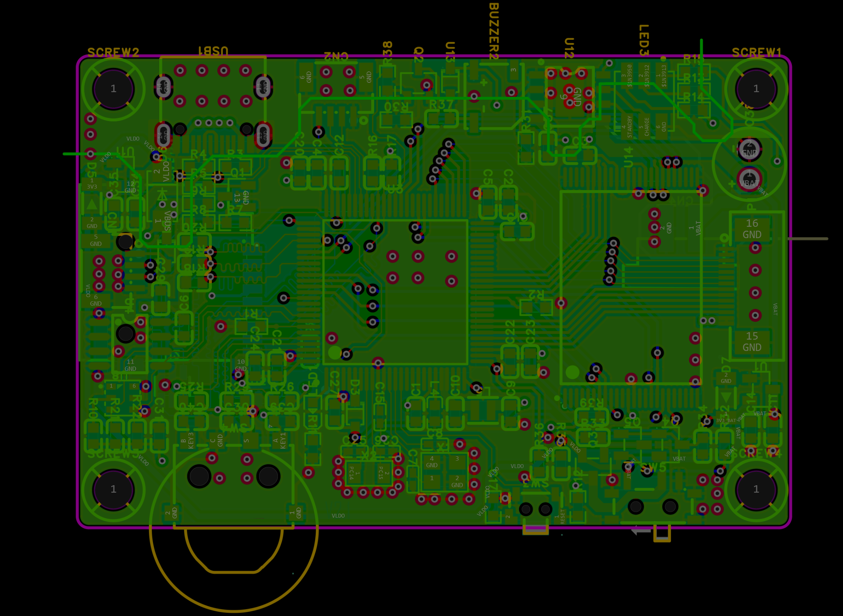Select the R30 resistor label
The height and width of the screenshot is (616, 843).
[396, 107]
